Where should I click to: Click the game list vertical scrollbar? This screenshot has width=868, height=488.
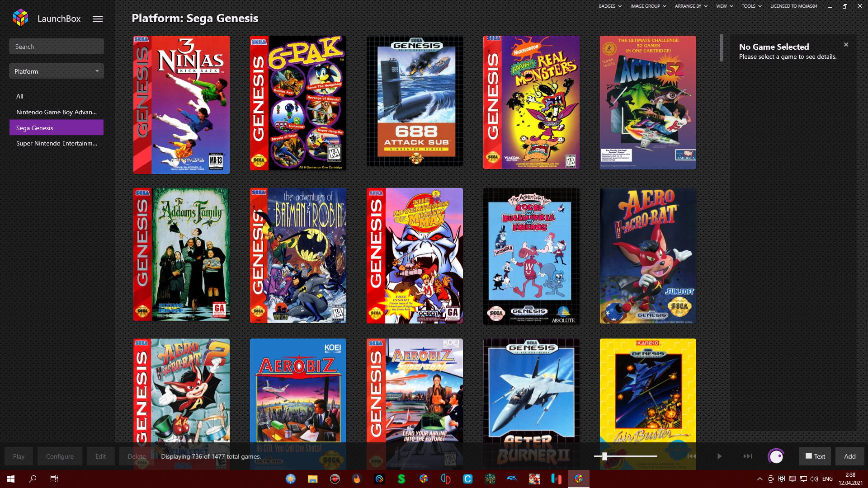[722, 48]
